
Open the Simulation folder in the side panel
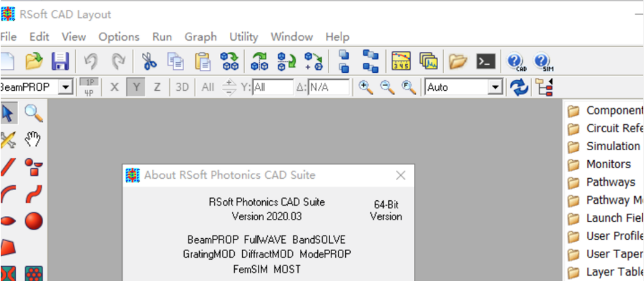coord(605,146)
